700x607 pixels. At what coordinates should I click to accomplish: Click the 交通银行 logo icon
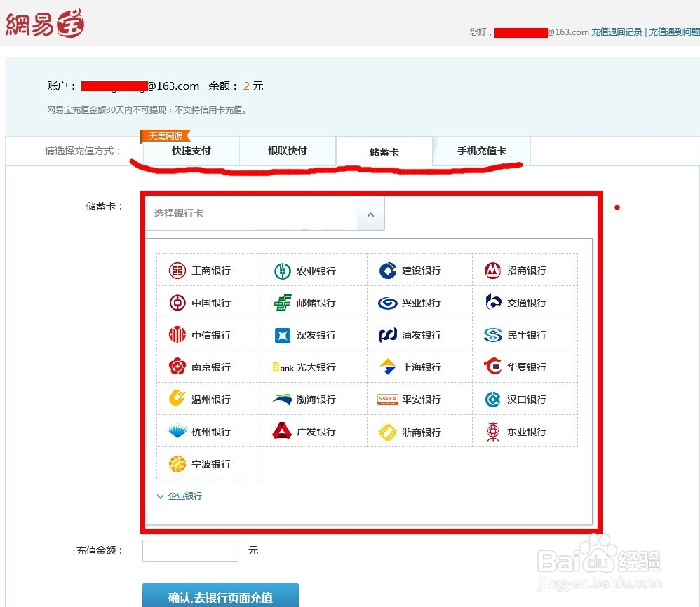click(x=493, y=302)
